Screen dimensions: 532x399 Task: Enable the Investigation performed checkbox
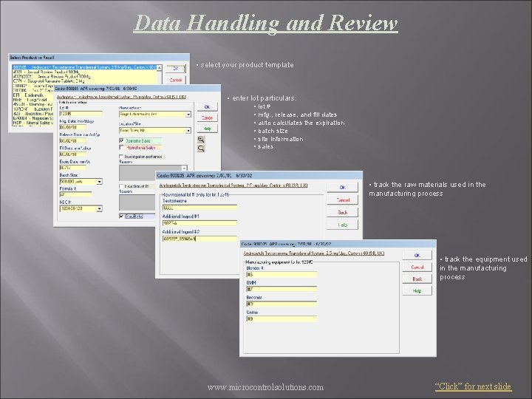click(x=121, y=157)
